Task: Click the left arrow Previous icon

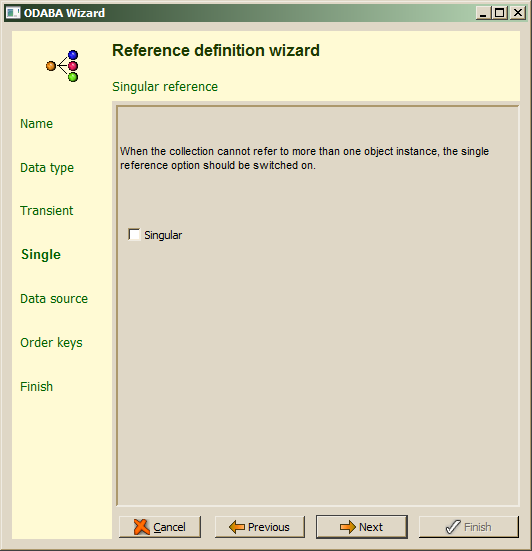Action: pos(237,527)
